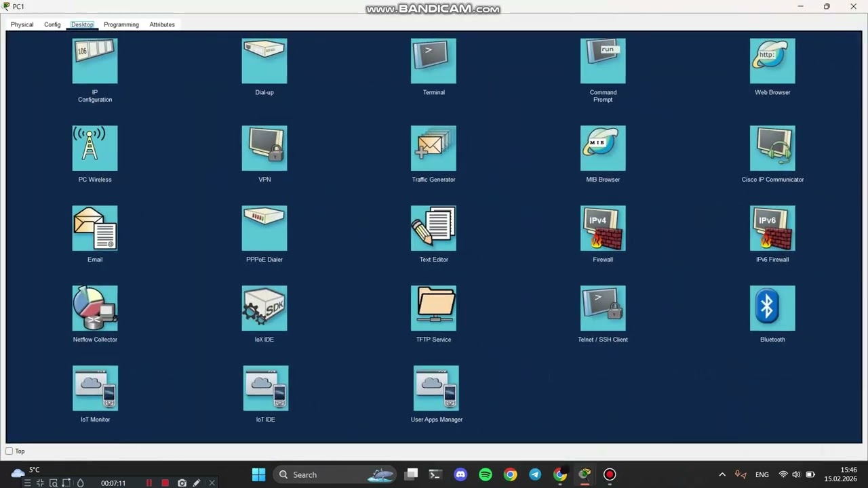Enable the Top checkbox
Screen dimensions: 868x488
click(x=9, y=451)
